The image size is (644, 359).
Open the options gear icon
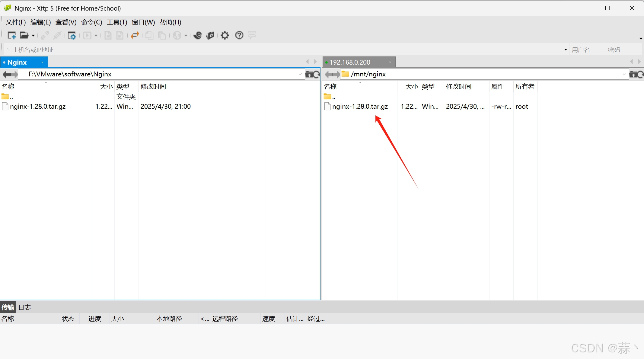(225, 35)
